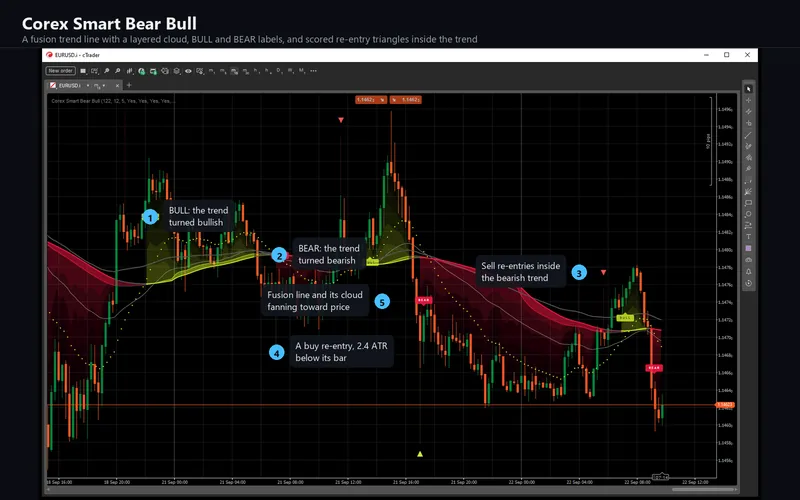This screenshot has width=800, height=500.
Task: Select the highlighted minute timeframe button
Action: click(234, 71)
